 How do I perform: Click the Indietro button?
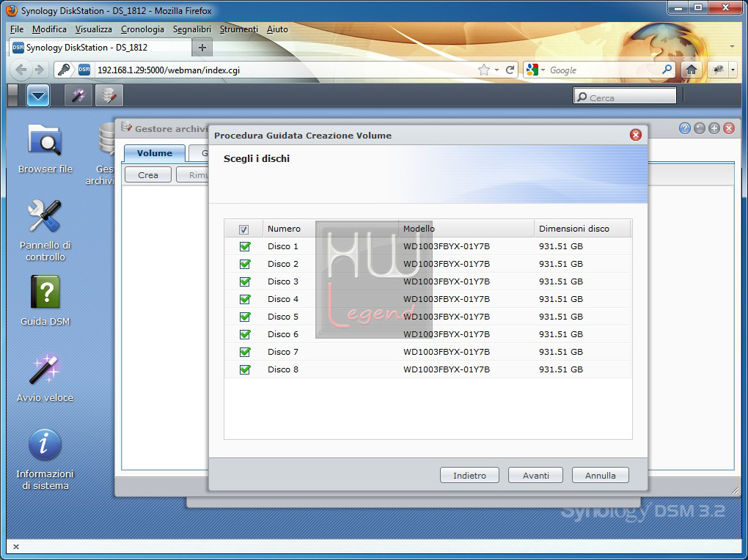coord(469,475)
